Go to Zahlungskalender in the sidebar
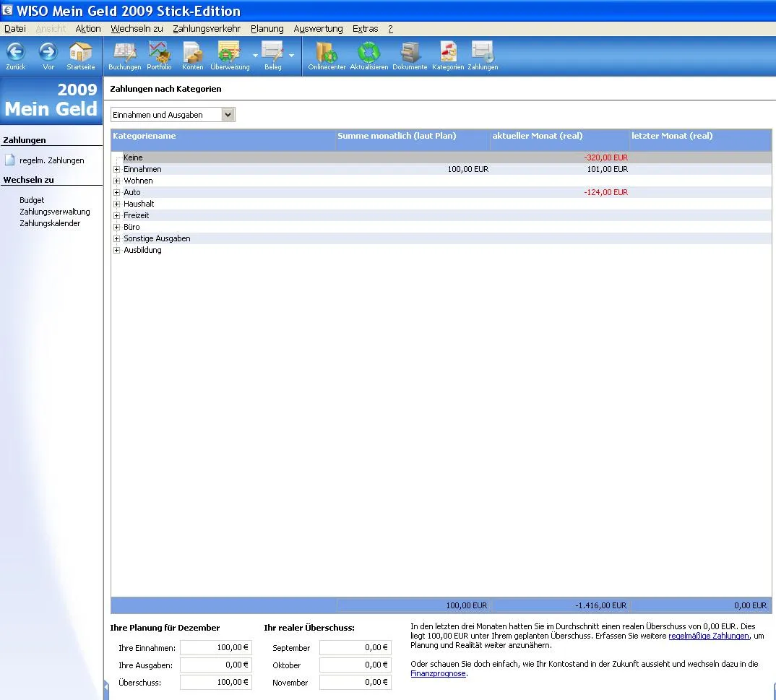Viewport: 776px width, 700px height. tap(50, 223)
